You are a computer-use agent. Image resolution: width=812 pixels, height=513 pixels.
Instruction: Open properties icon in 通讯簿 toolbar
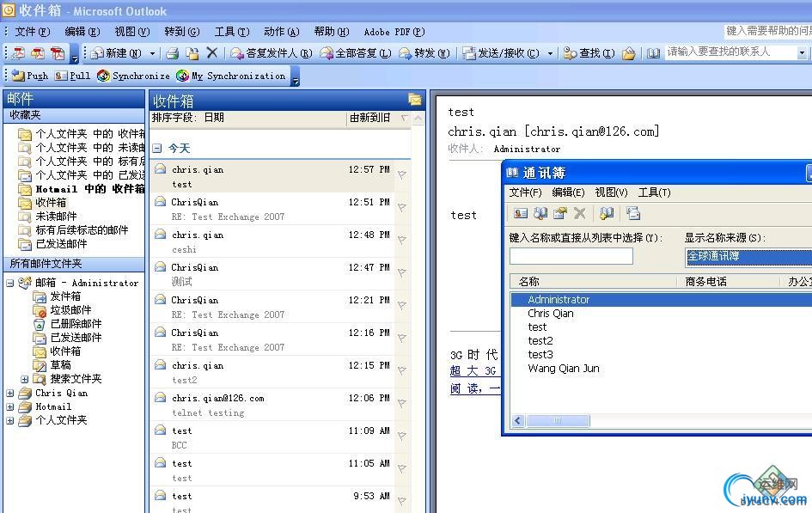coord(559,213)
